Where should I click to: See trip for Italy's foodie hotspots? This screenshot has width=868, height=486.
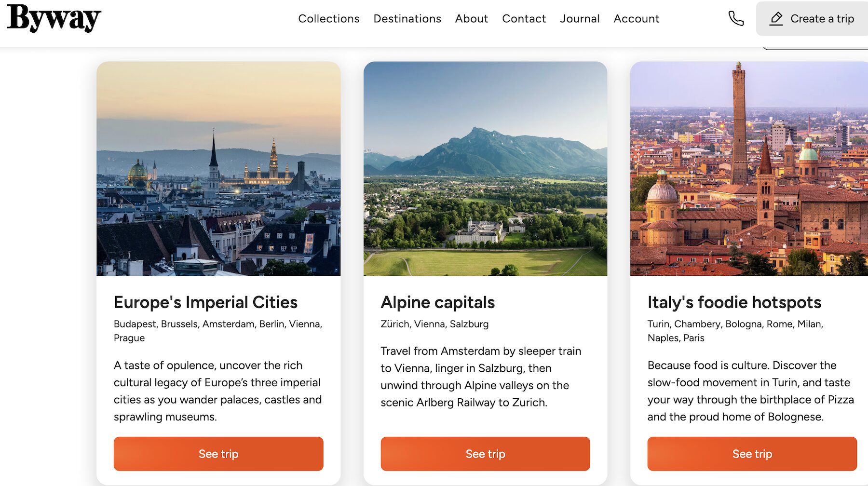[x=752, y=454]
